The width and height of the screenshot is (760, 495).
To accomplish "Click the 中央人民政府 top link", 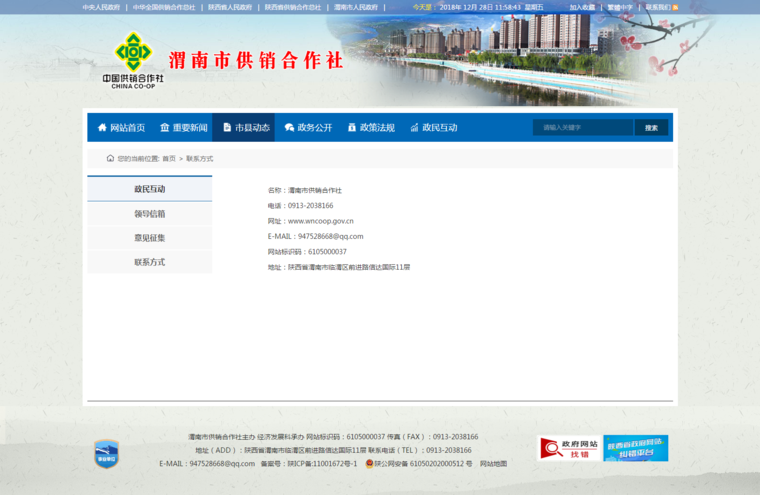I will point(101,7).
